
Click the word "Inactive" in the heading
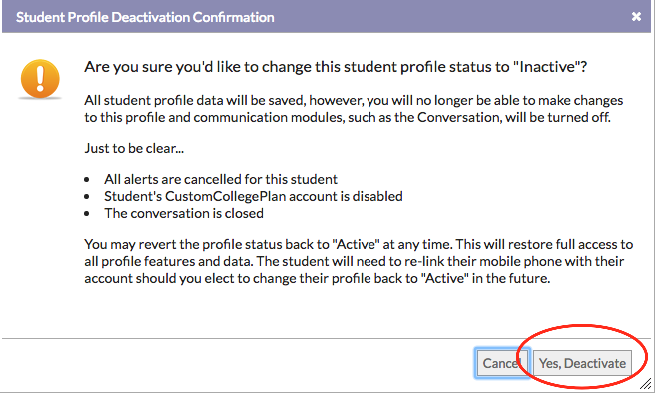click(x=547, y=67)
